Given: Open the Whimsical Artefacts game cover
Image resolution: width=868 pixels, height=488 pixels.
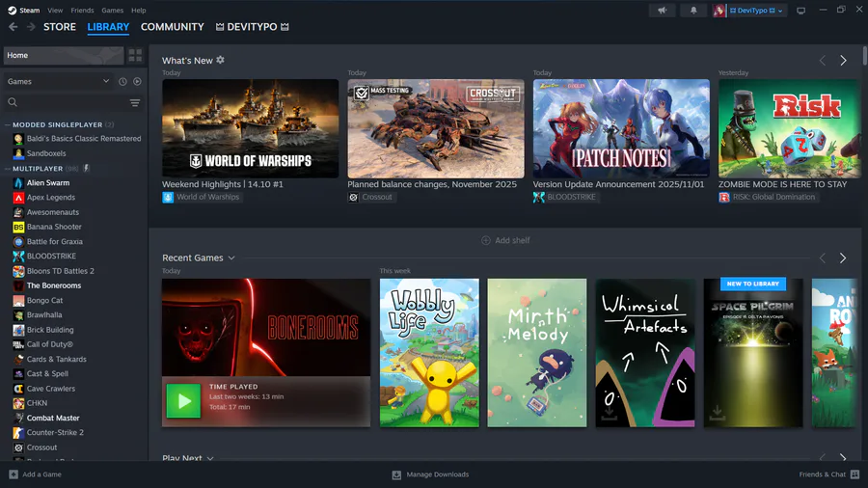Looking at the screenshot, I should tap(645, 353).
